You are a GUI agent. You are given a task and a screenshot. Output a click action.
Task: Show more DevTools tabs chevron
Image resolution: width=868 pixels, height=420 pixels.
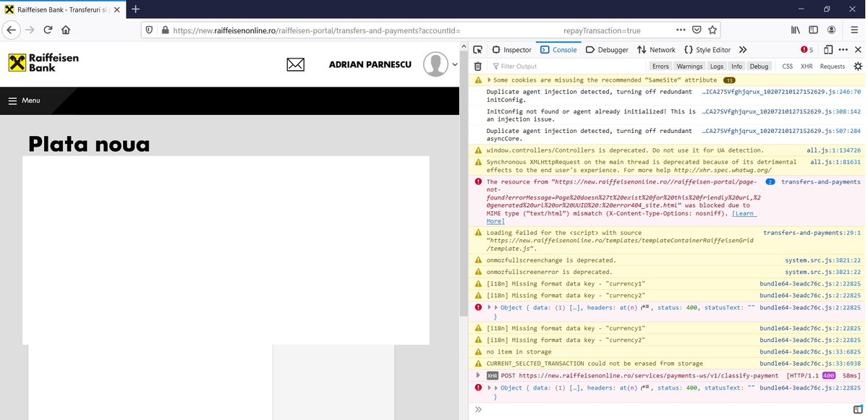coord(743,50)
